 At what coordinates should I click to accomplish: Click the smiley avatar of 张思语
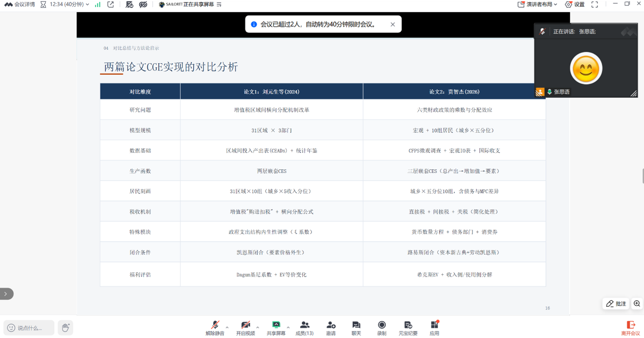pyautogui.click(x=586, y=68)
